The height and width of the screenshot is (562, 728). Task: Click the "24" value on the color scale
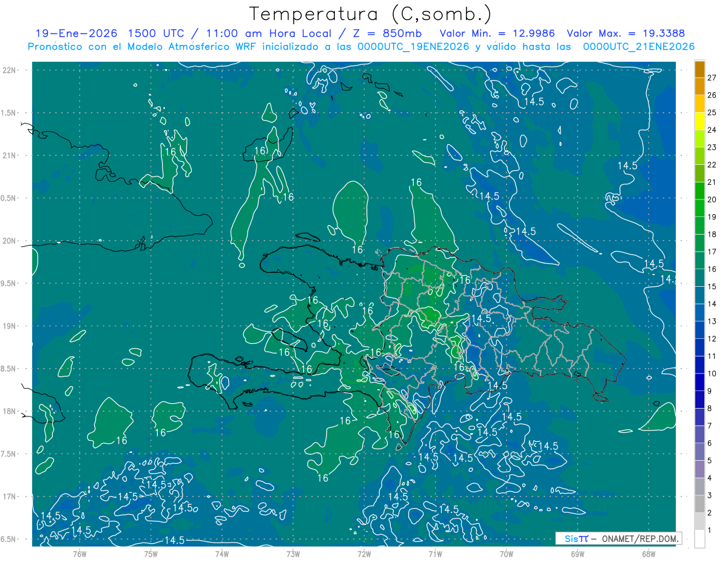712,130
